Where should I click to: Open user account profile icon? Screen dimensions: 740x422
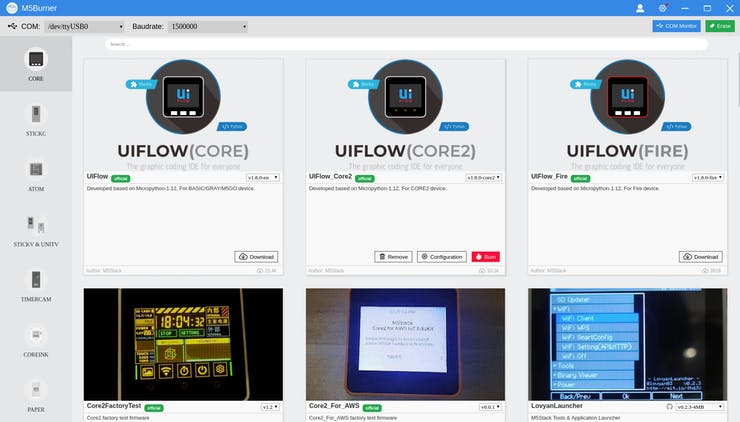[640, 8]
